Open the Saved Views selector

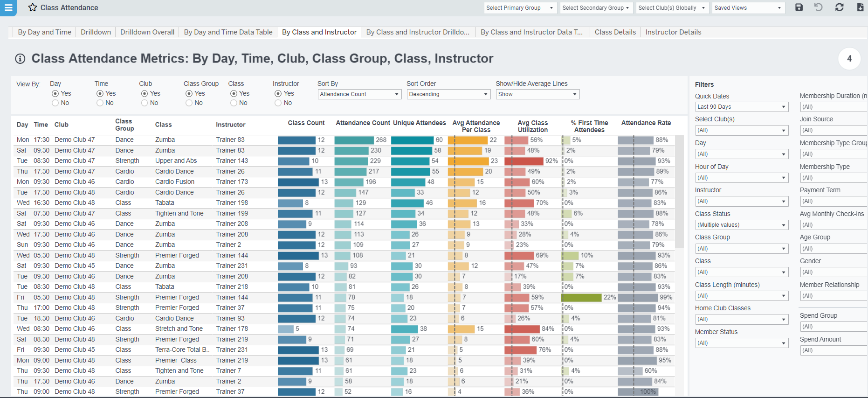[748, 8]
